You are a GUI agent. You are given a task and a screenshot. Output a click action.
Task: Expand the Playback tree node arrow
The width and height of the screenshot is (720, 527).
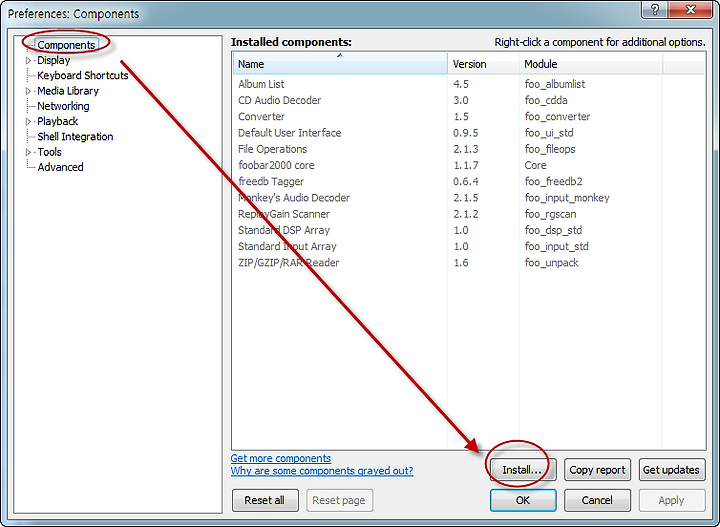pos(28,122)
